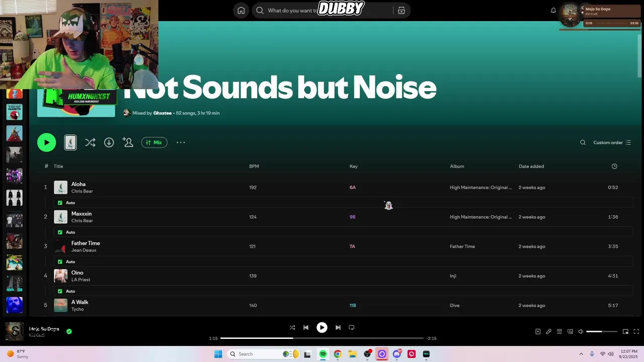Viewport: 644px width, 362px height.
Task: Click the A Walk album art thumbnail
Action: point(60,305)
